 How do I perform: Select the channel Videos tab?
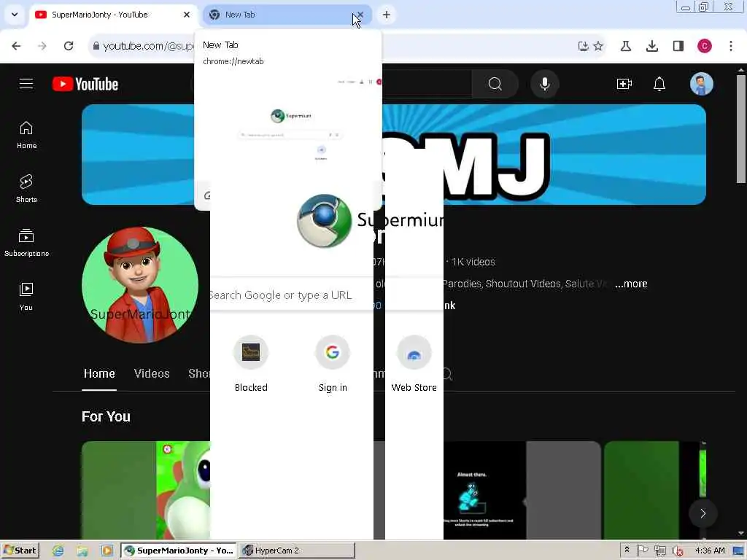pos(152,373)
